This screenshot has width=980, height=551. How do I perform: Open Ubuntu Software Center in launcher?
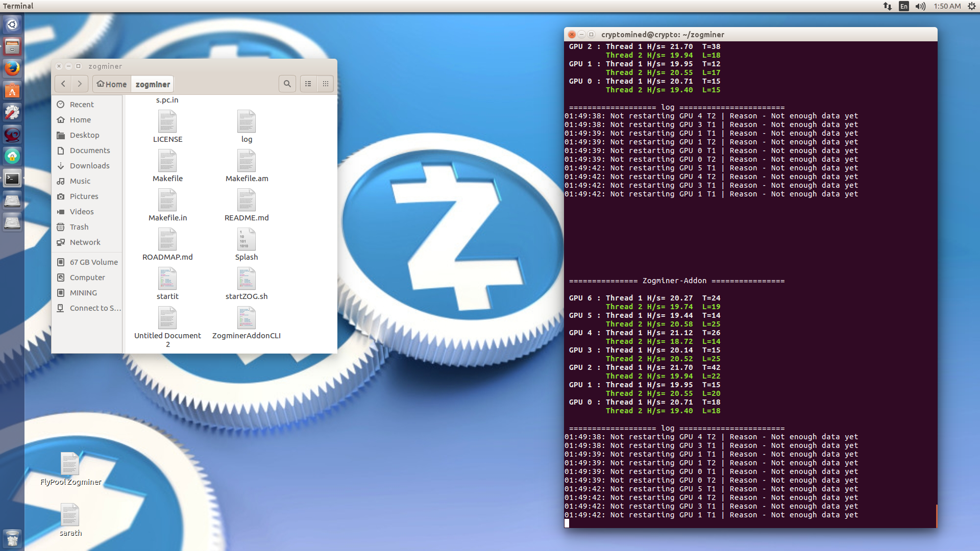[12, 91]
